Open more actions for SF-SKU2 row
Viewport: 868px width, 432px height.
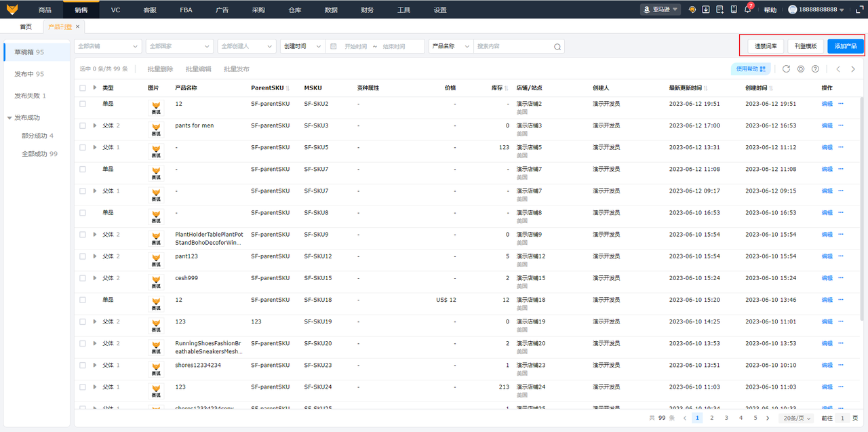(841, 104)
